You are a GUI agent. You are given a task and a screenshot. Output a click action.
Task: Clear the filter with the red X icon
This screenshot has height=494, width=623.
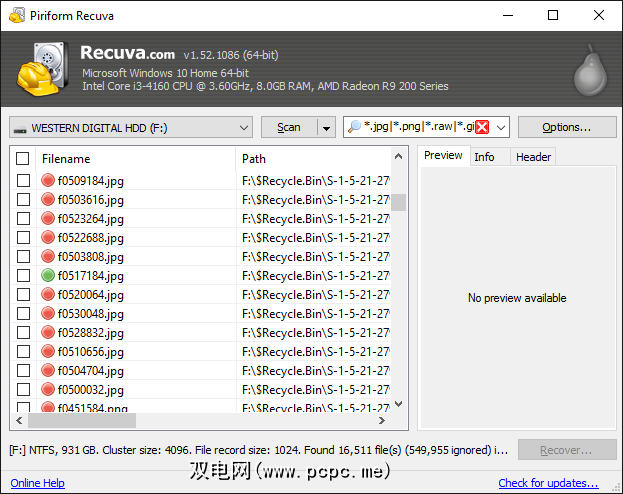coord(482,127)
